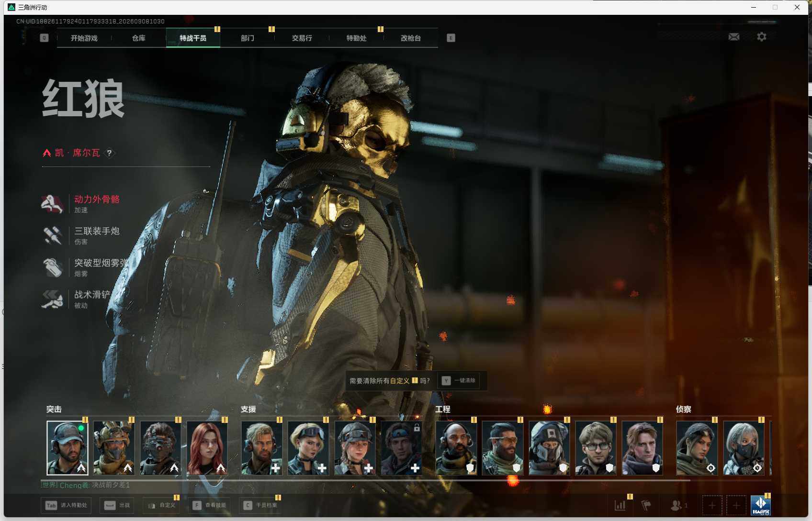Select the 支援 operator with braid and cap
The width and height of the screenshot is (812, 521).
coord(355,448)
